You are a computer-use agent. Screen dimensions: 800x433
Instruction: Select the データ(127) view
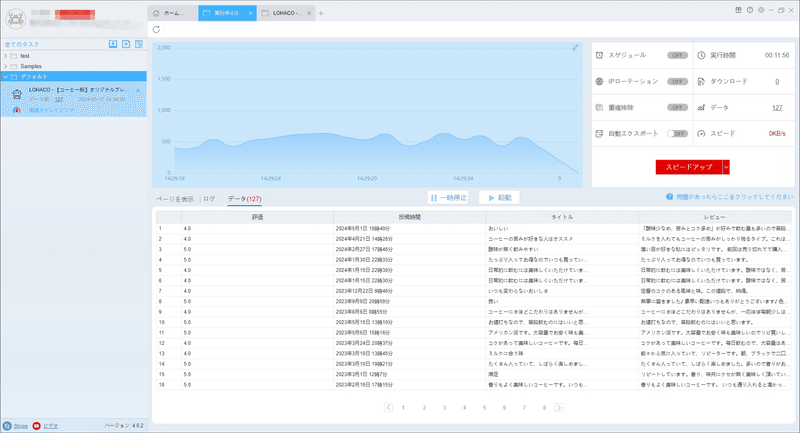[x=244, y=199]
